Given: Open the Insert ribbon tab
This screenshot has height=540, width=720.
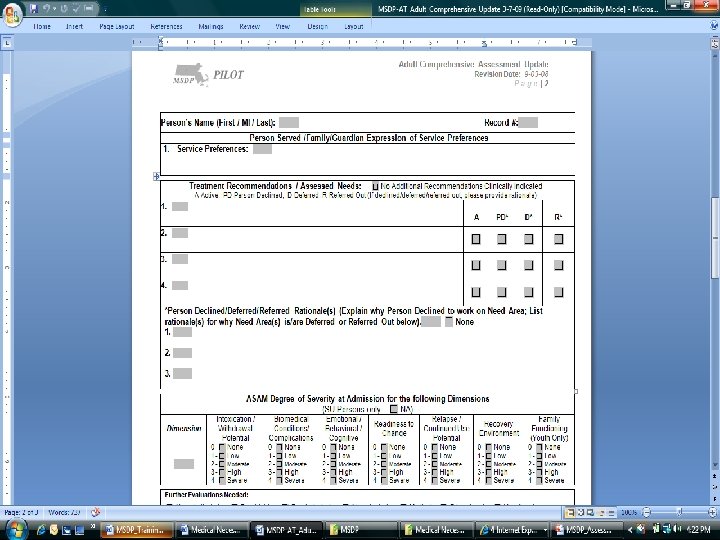Looking at the screenshot, I should click(74, 27).
